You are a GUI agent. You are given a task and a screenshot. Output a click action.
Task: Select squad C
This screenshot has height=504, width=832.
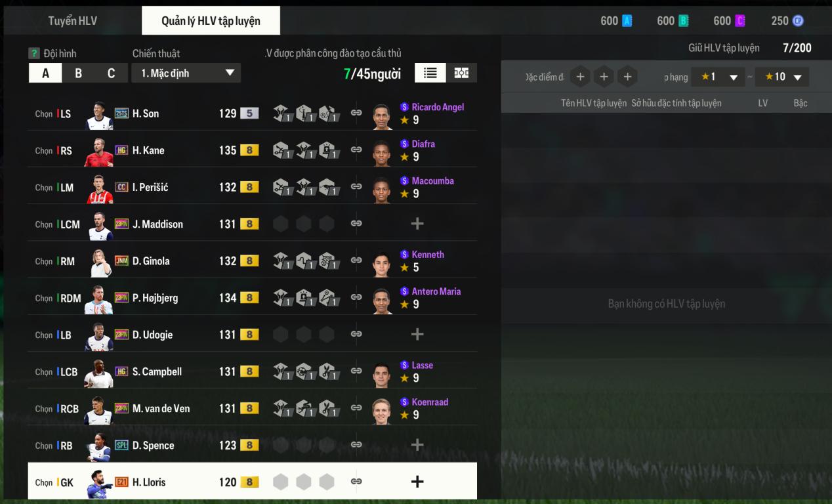(111, 73)
